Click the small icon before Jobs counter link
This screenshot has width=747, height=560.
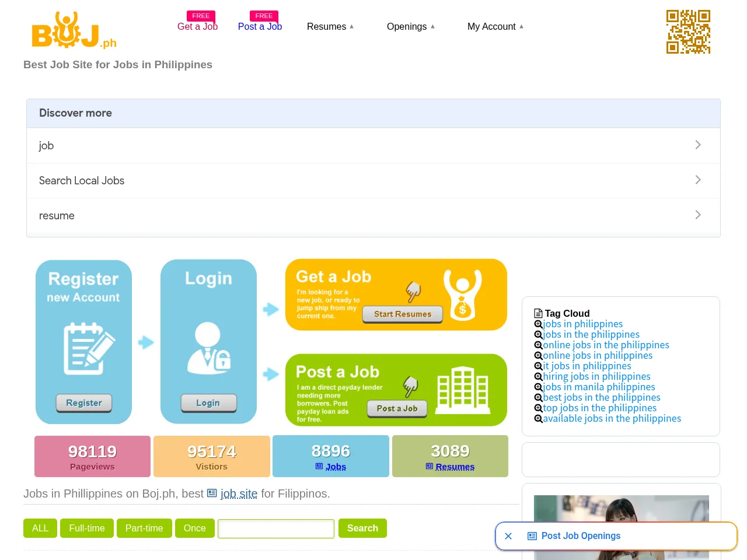(319, 466)
